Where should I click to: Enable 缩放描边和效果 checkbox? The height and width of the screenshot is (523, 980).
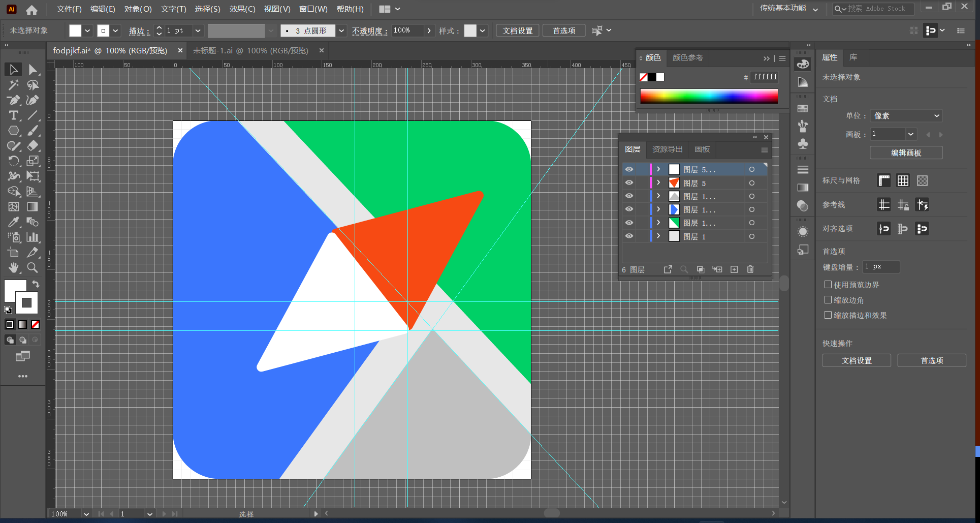(x=828, y=315)
